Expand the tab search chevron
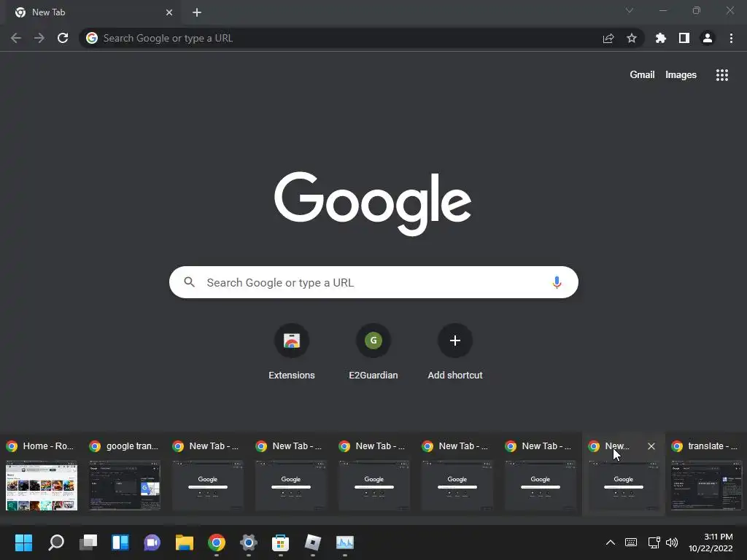The width and height of the screenshot is (747, 560). coord(630,10)
